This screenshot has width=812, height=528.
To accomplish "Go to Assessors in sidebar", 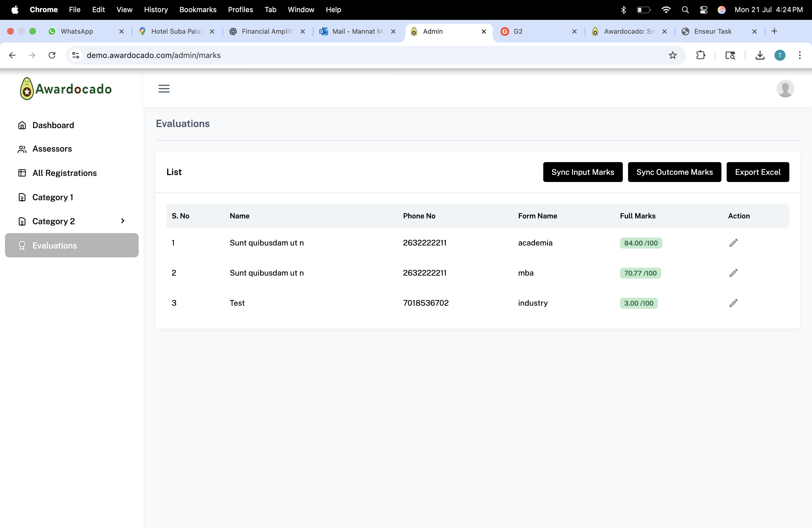I will tap(52, 149).
